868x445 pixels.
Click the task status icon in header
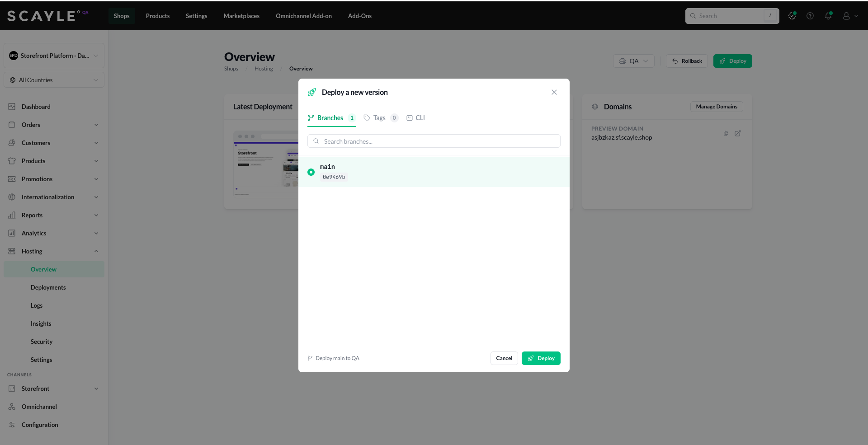coord(792,16)
